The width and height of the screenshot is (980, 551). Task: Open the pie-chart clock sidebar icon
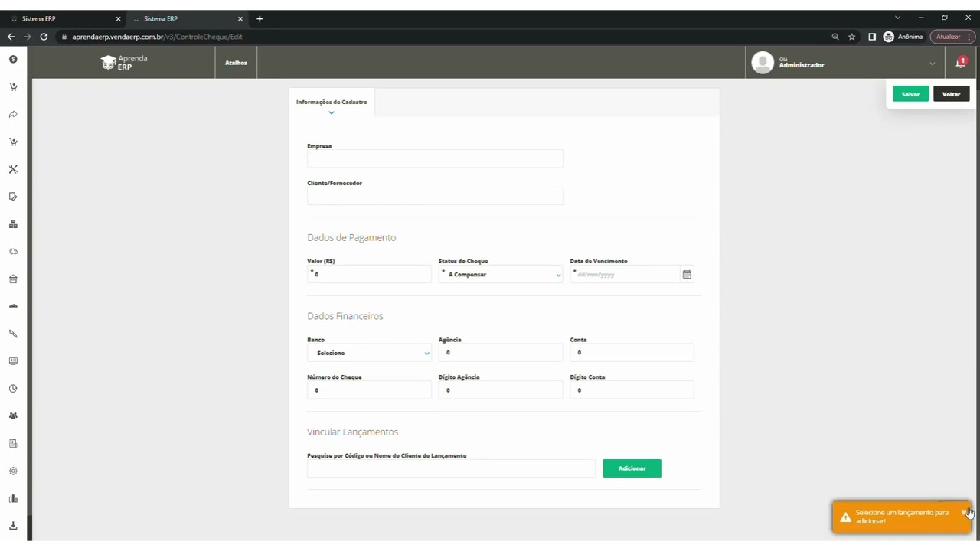coord(13,389)
